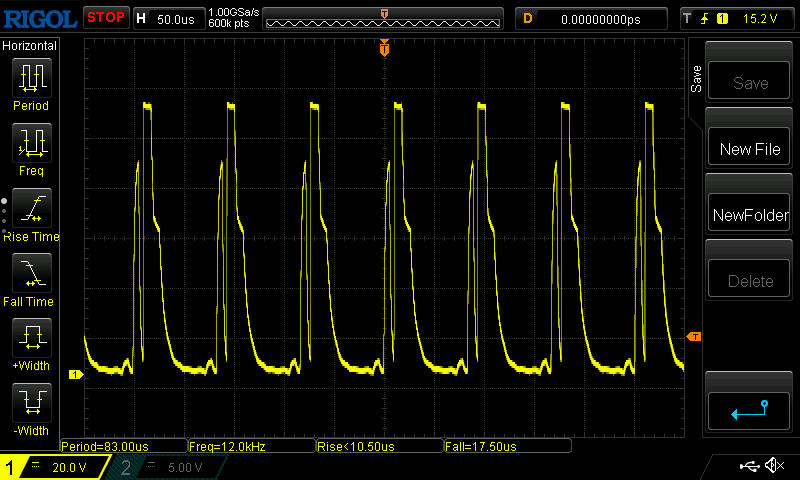Click the return arrow back button
The image size is (800, 480).
pos(749,410)
